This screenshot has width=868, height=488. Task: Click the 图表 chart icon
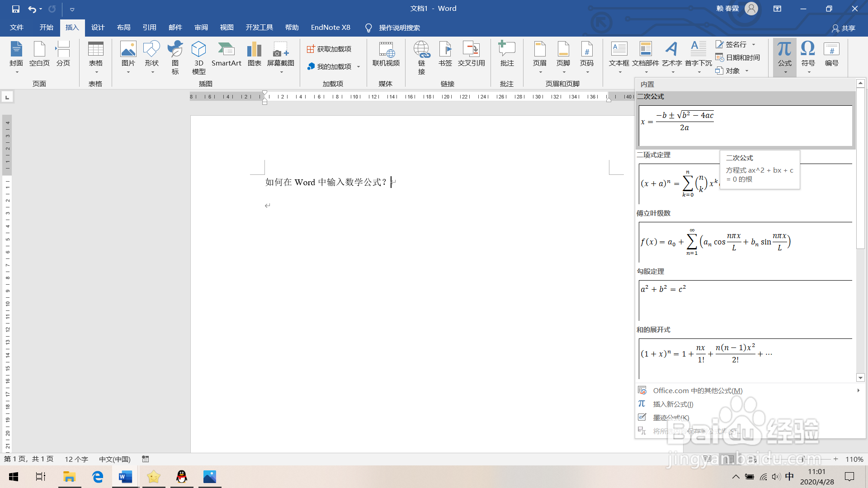(254, 55)
